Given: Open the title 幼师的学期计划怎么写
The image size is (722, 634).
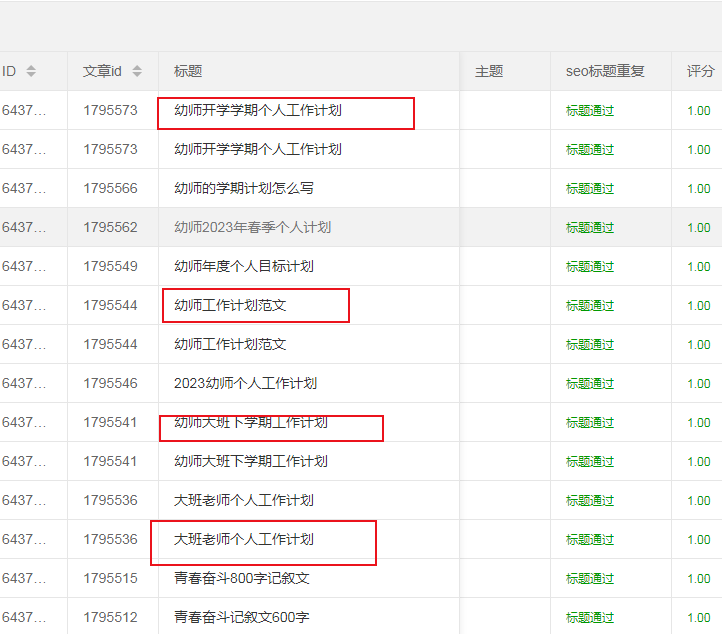Looking at the screenshot, I should (244, 188).
